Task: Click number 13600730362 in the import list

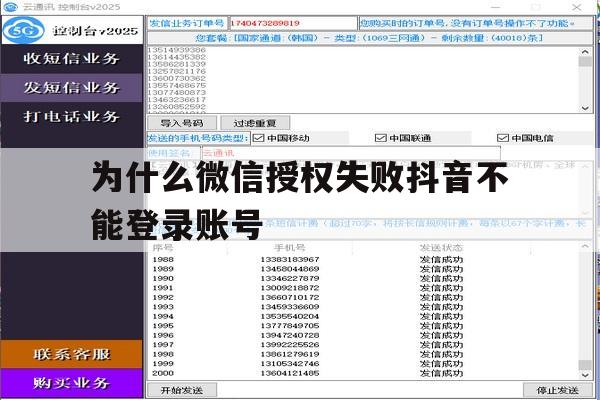Action: [x=176, y=78]
